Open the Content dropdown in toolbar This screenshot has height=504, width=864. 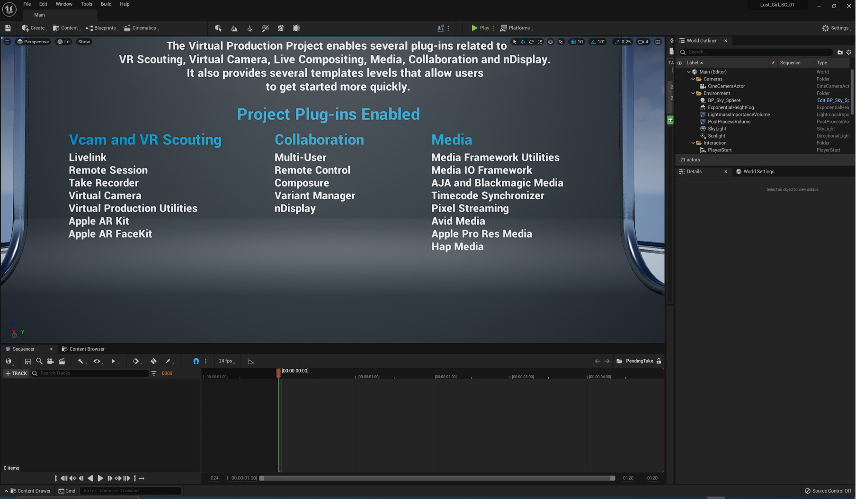(66, 28)
